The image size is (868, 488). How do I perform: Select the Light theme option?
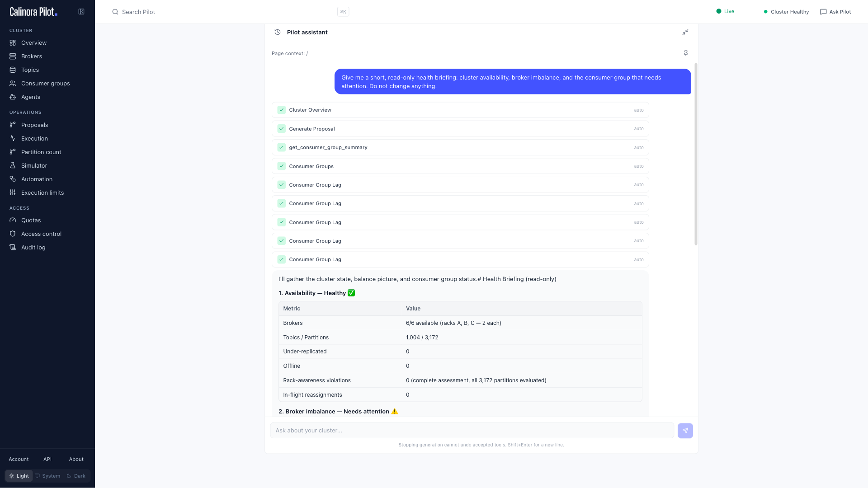tap(19, 476)
